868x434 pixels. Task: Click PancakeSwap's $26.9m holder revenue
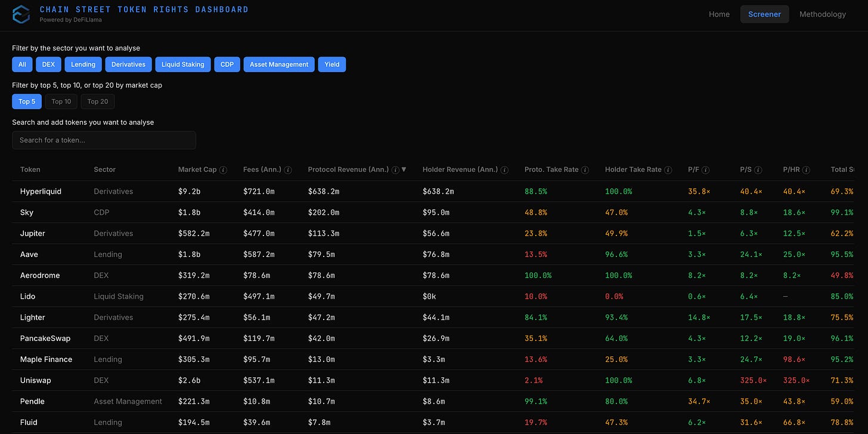pos(436,338)
